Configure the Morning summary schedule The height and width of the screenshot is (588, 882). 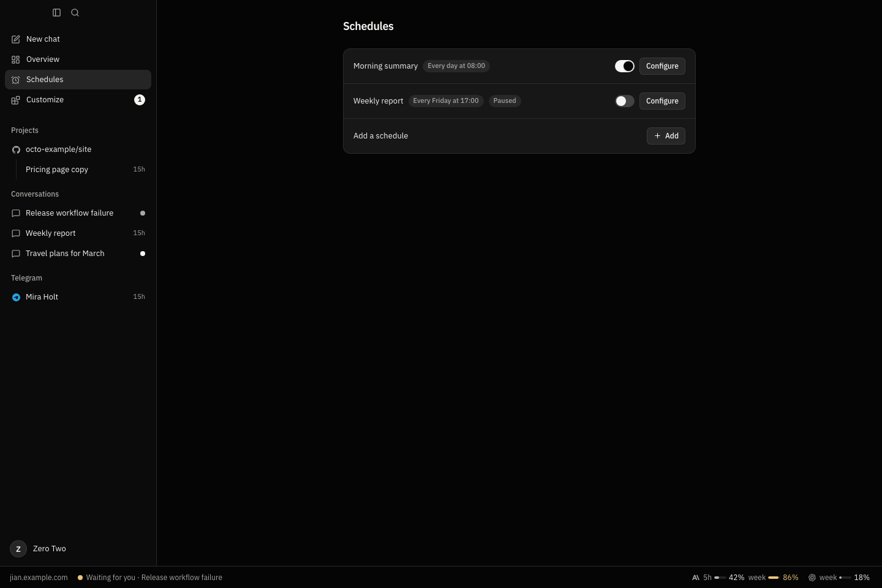pyautogui.click(x=662, y=66)
